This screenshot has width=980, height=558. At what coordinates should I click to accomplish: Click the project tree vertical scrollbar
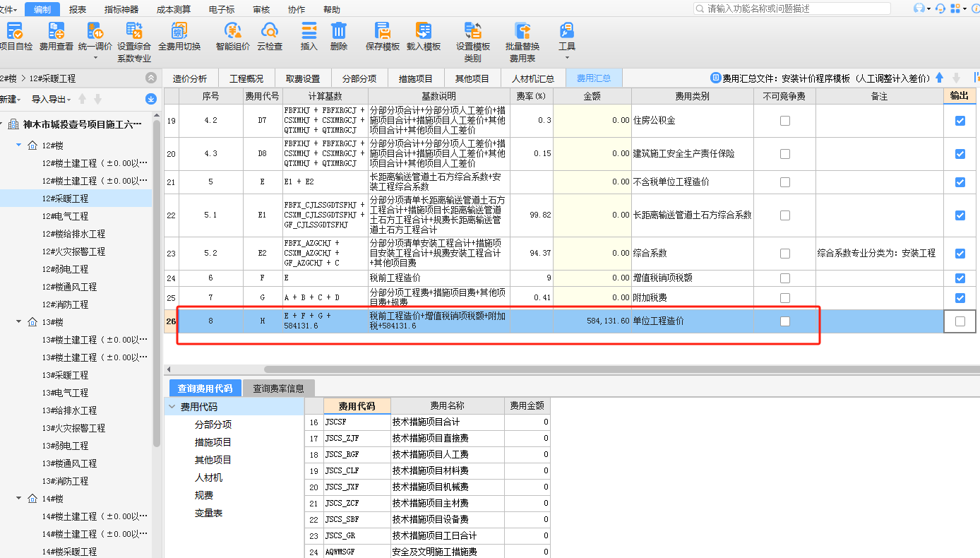[x=157, y=283]
